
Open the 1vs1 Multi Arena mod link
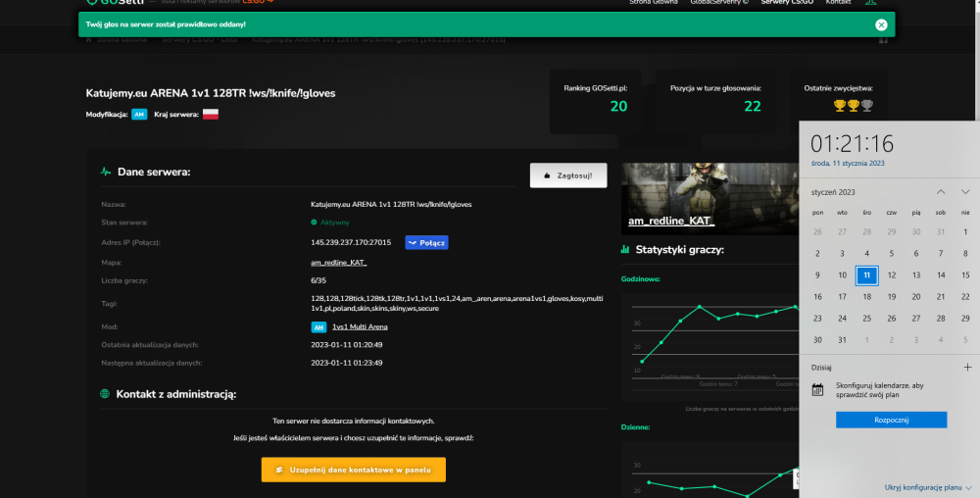[x=360, y=326]
